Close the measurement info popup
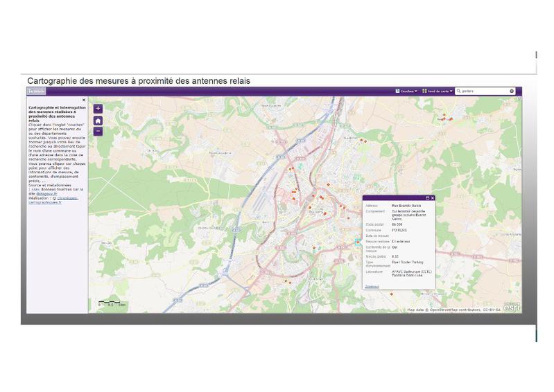The image size is (554, 392). [x=433, y=198]
